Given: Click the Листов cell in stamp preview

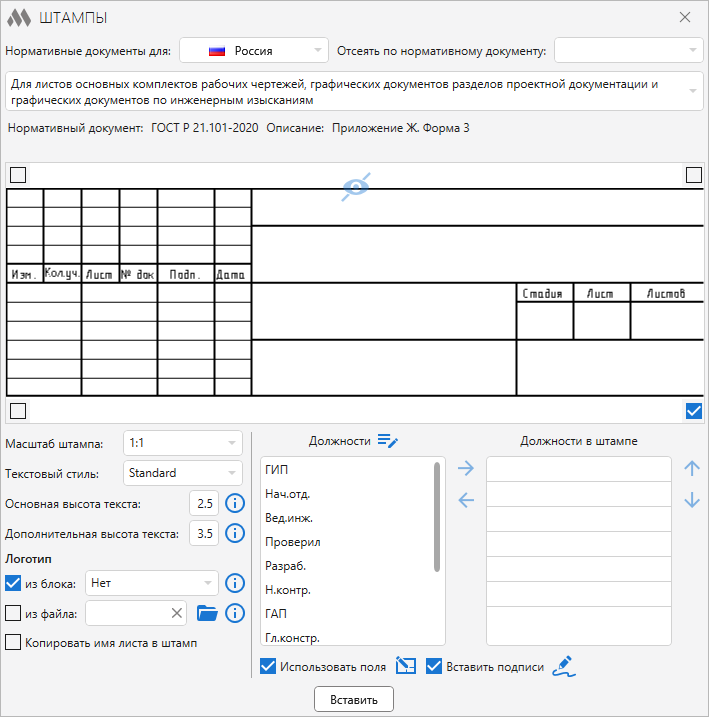Looking at the screenshot, I should 666,293.
